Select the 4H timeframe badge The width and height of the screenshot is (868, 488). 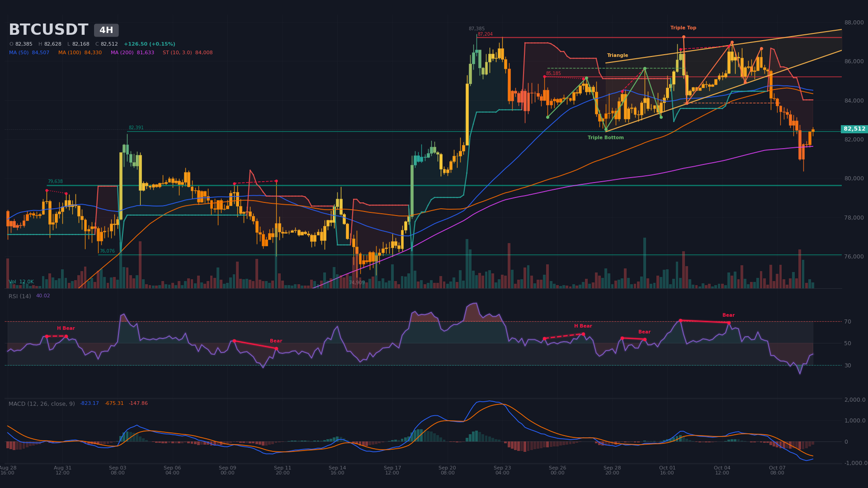(106, 30)
